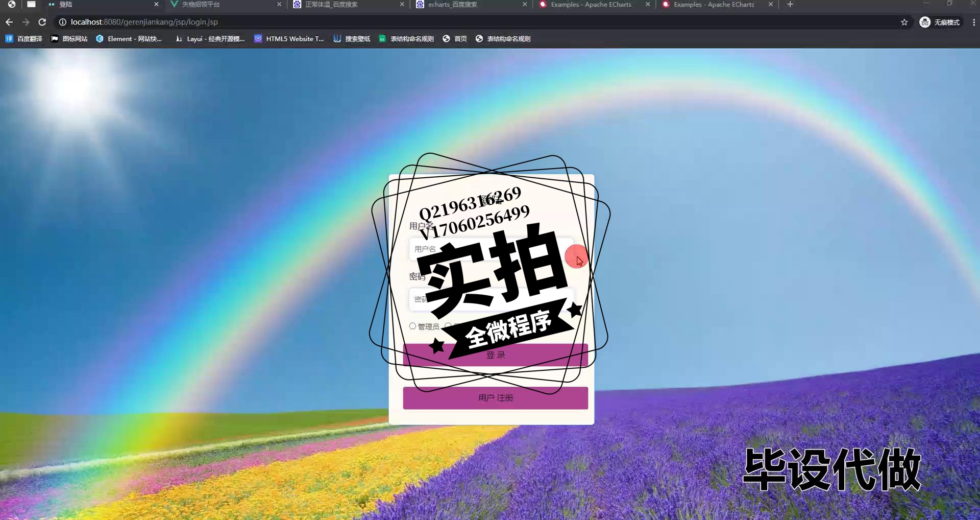Open the incognito mode profile indicator
The width and height of the screenshot is (980, 520).
coord(940,22)
